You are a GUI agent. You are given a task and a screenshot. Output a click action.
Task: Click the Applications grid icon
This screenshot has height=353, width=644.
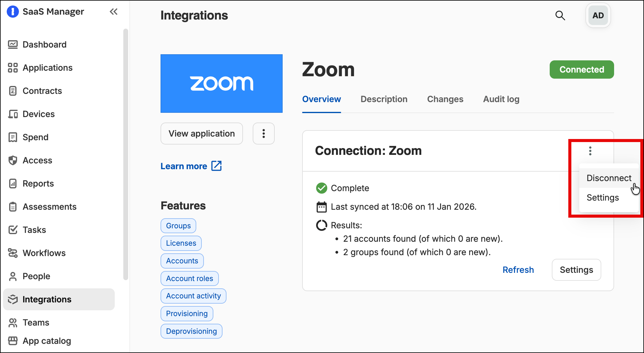[13, 68]
